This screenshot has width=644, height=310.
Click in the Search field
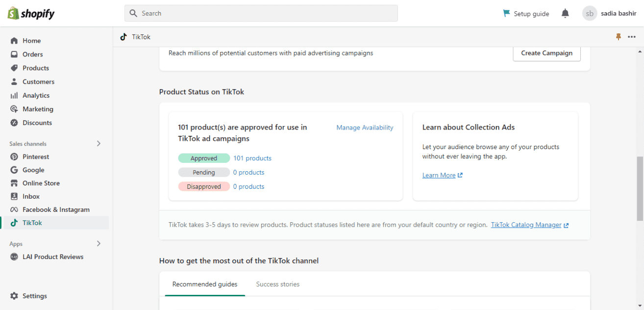[261, 13]
